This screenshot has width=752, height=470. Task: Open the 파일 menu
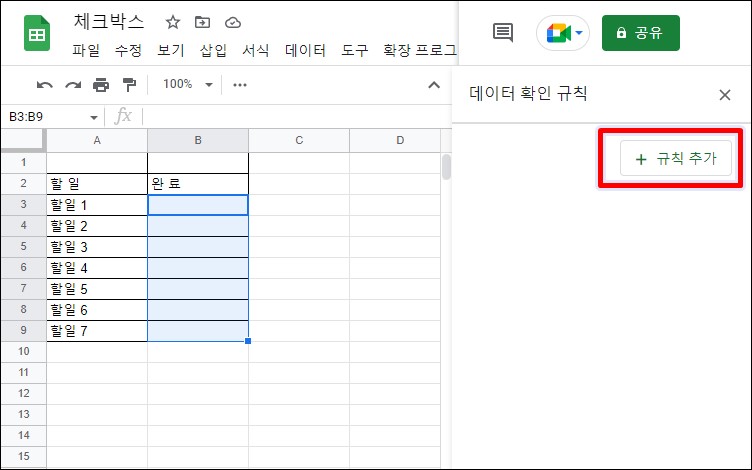tap(86, 50)
